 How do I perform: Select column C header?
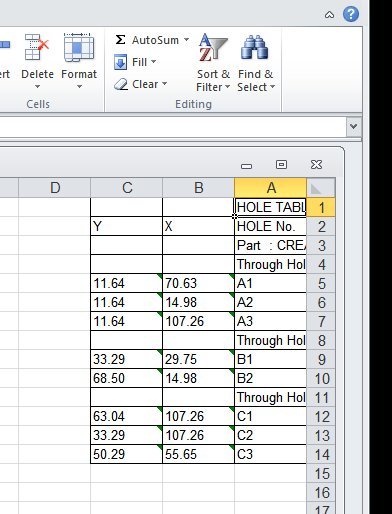pos(127,188)
